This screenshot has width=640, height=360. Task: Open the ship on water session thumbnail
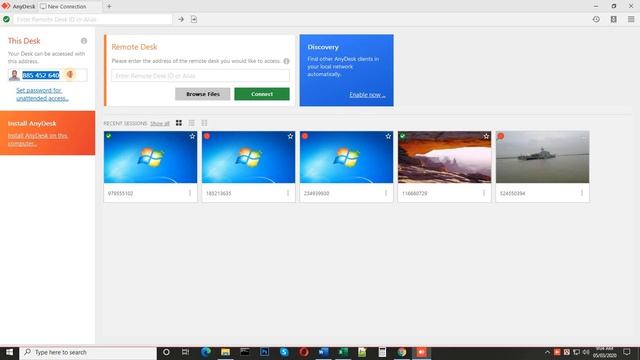click(x=542, y=157)
